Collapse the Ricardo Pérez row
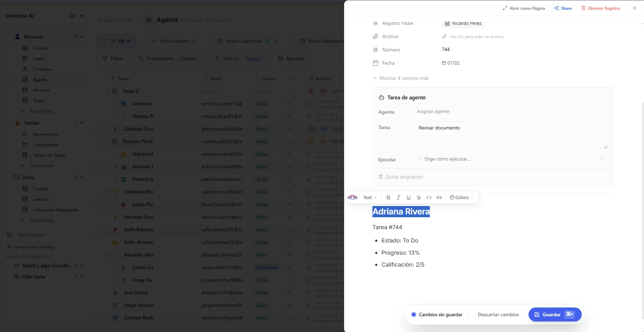The image size is (644, 332). click(x=107, y=141)
